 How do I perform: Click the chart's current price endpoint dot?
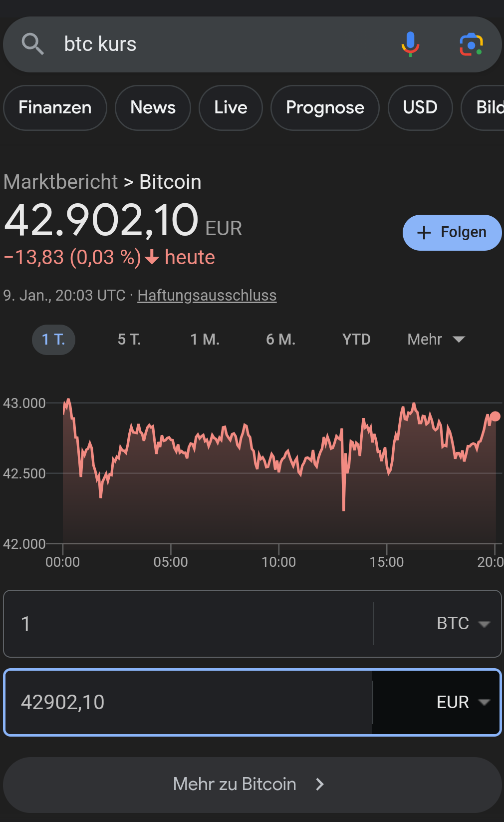495,416
